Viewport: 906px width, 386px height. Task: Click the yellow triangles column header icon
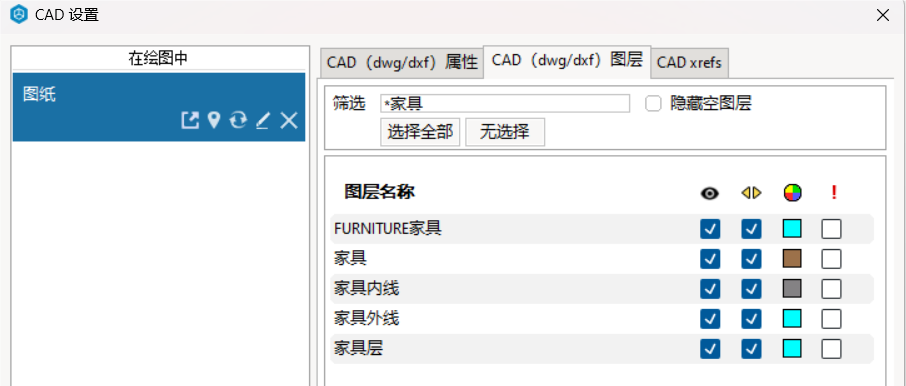point(751,193)
